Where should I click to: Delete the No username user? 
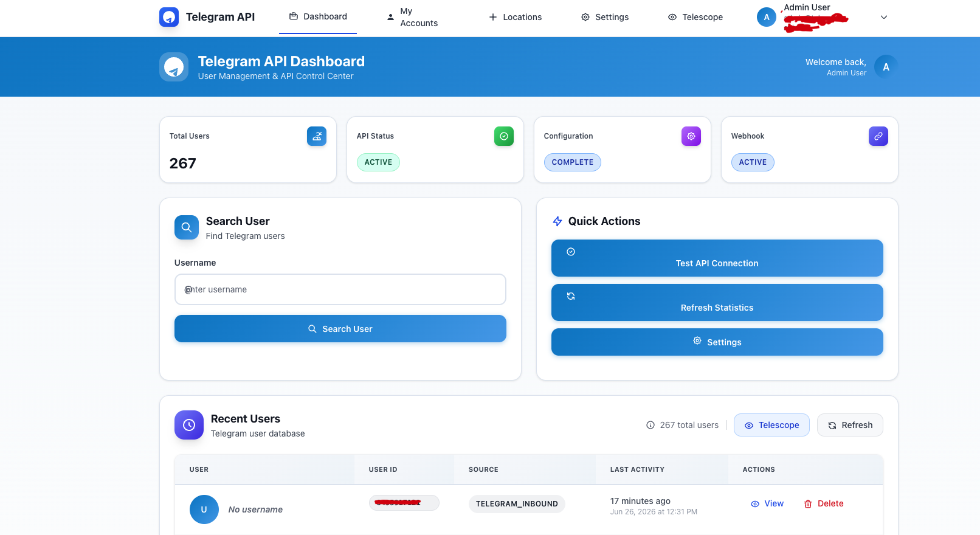coord(824,503)
